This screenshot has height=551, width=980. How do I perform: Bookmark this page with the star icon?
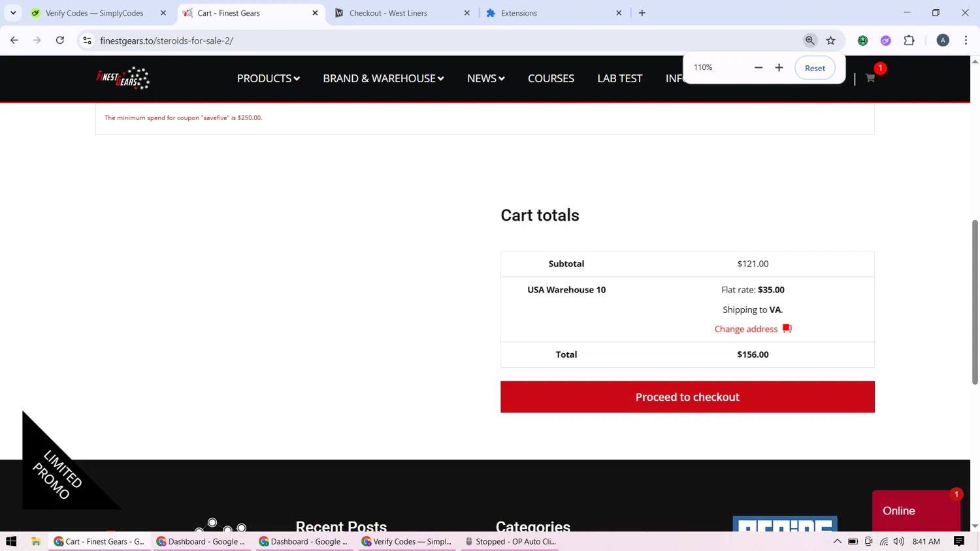[x=830, y=40]
